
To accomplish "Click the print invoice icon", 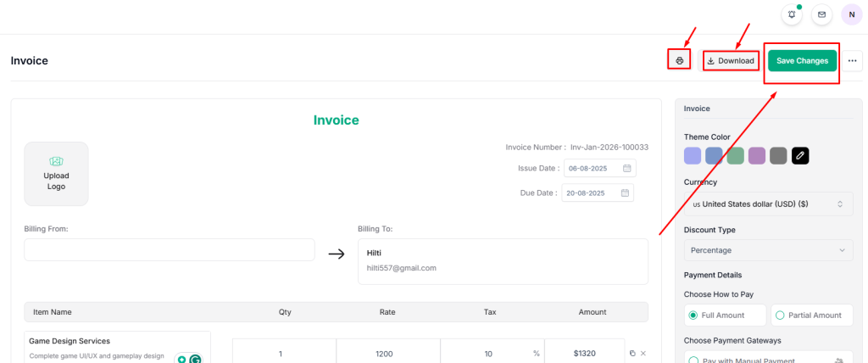I will point(680,60).
